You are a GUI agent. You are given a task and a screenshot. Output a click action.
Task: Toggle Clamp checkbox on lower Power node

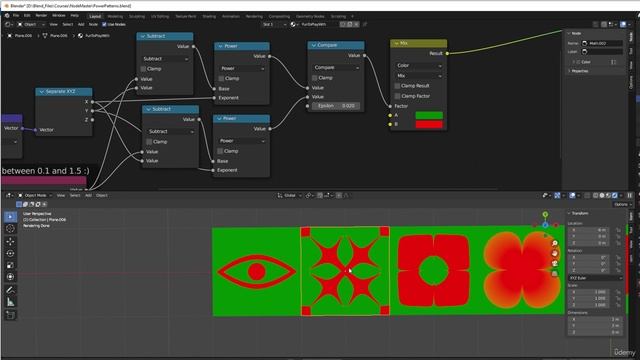(x=220, y=151)
